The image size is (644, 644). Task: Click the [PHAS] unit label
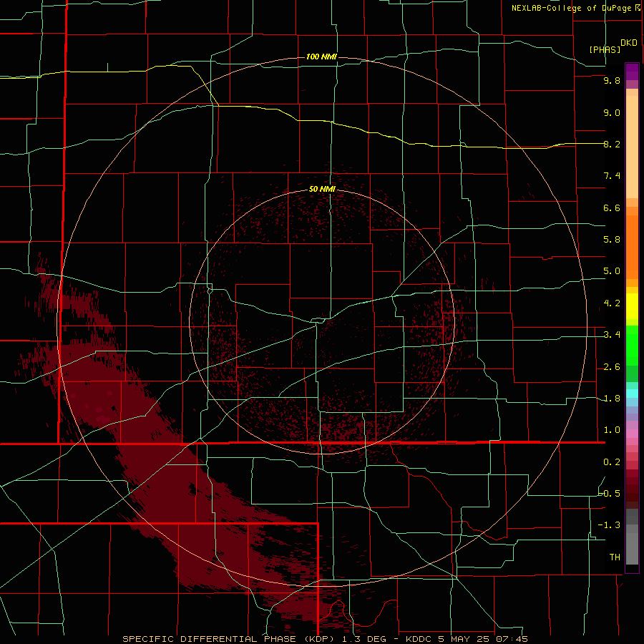pyautogui.click(x=605, y=49)
